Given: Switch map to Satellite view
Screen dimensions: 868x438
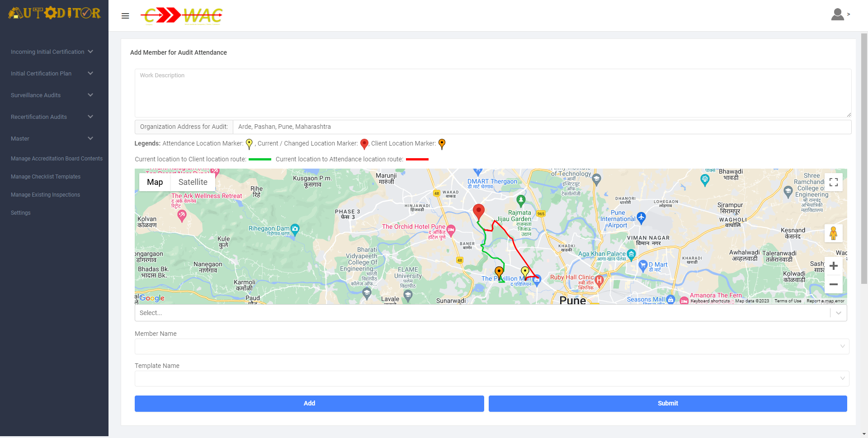Looking at the screenshot, I should [x=193, y=182].
